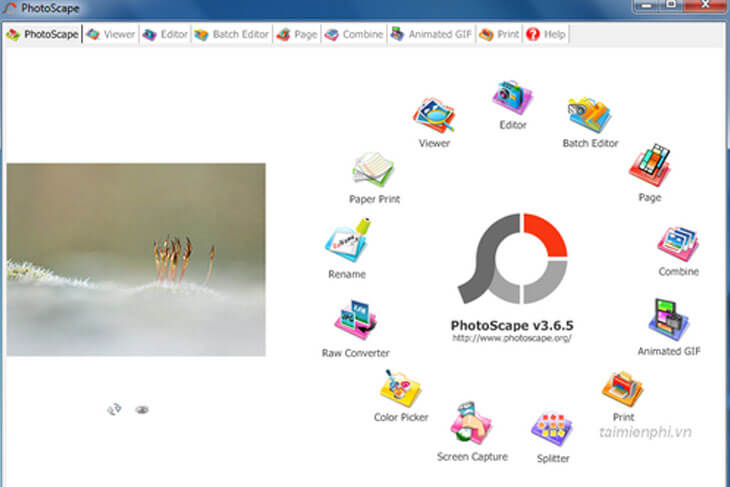Launch the Editor camera icon
This screenshot has height=487, width=730.
pyautogui.click(x=512, y=98)
